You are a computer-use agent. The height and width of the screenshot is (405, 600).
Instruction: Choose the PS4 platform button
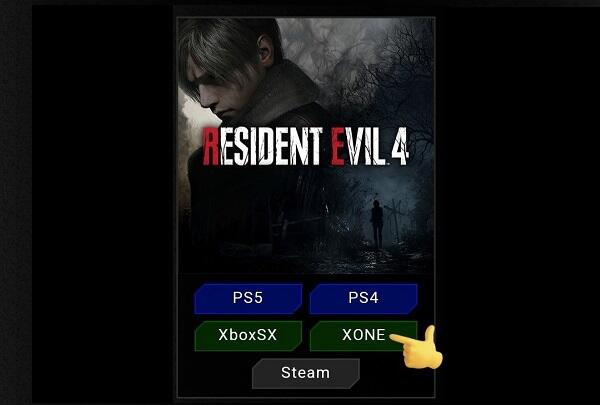pyautogui.click(x=363, y=299)
